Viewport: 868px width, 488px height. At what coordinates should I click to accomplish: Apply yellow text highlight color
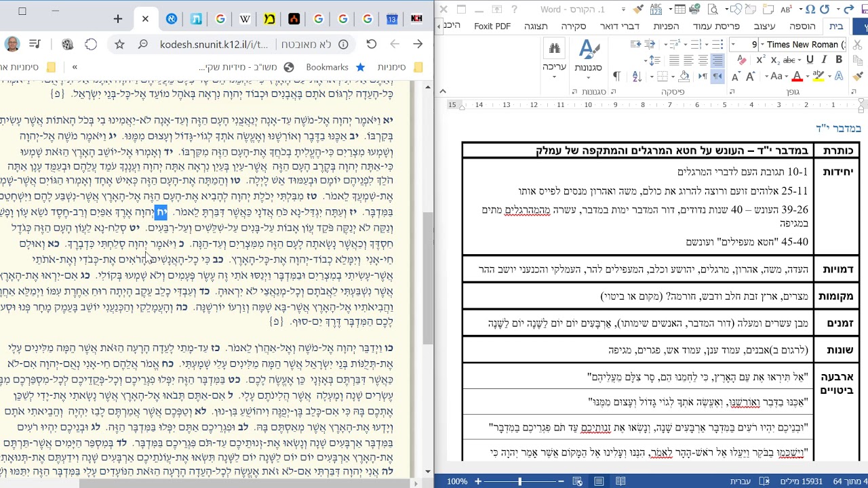click(x=818, y=76)
